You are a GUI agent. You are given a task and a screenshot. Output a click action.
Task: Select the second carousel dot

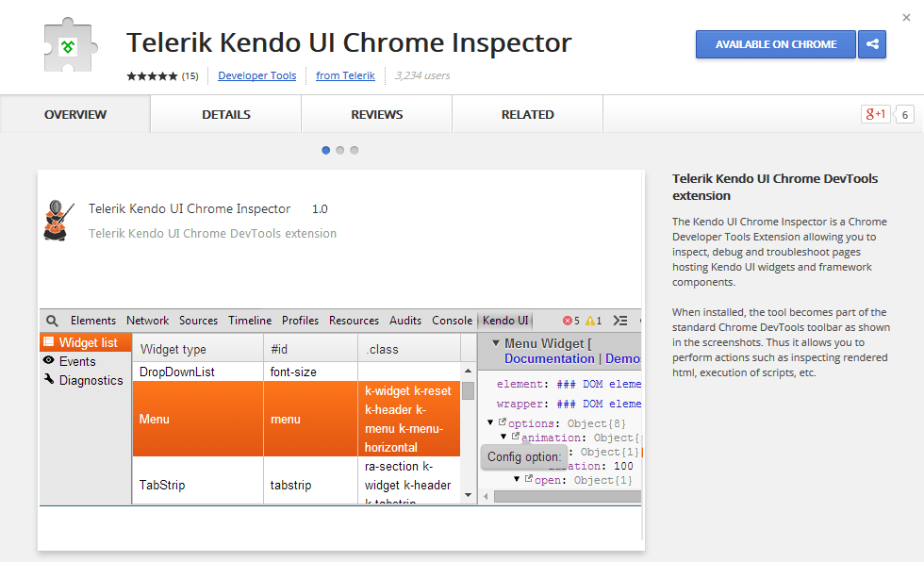(x=340, y=150)
